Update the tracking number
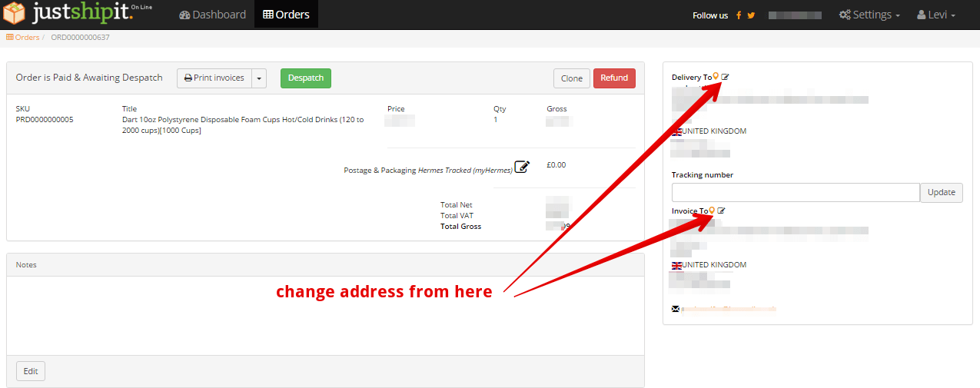This screenshot has height=388, width=980. tap(942, 192)
